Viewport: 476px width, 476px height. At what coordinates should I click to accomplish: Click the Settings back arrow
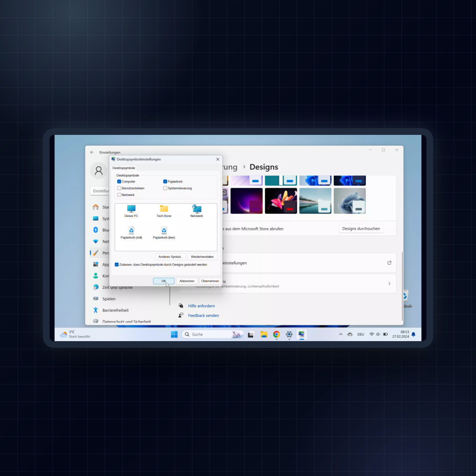coord(92,152)
